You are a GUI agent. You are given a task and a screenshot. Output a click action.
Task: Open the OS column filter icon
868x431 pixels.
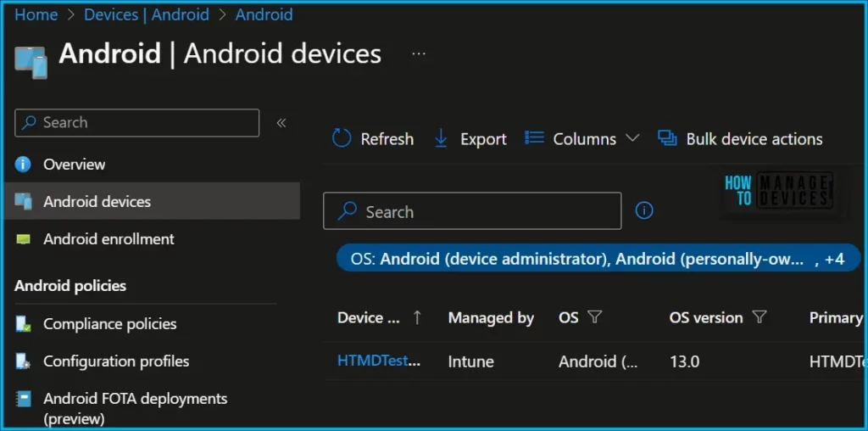point(594,316)
